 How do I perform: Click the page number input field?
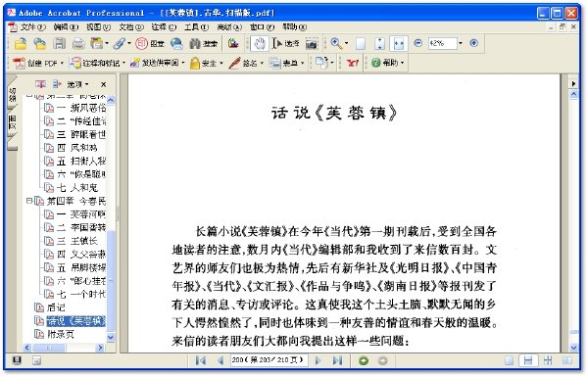click(269, 360)
